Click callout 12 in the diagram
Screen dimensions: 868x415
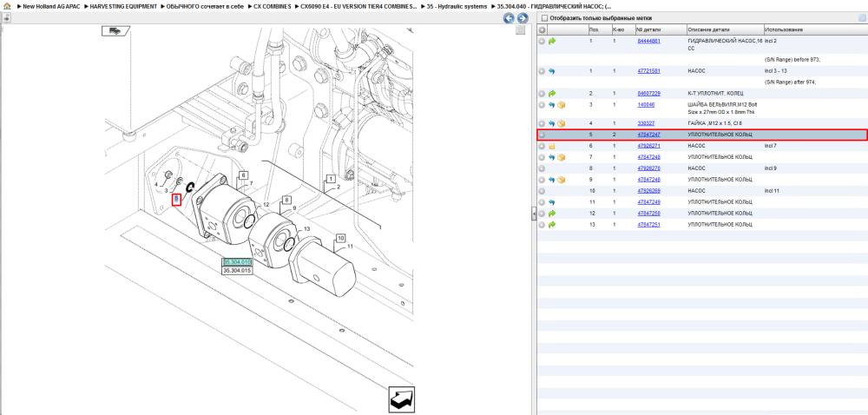266,205
